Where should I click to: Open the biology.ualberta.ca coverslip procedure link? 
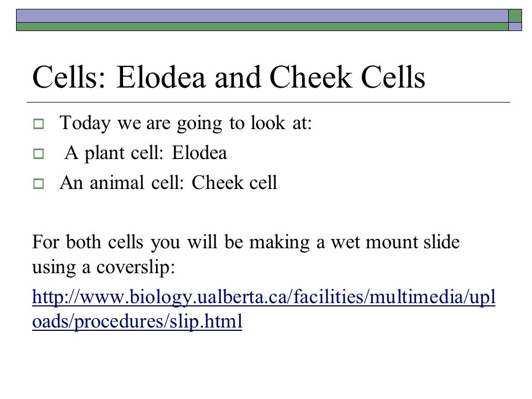pyautogui.click(x=264, y=309)
